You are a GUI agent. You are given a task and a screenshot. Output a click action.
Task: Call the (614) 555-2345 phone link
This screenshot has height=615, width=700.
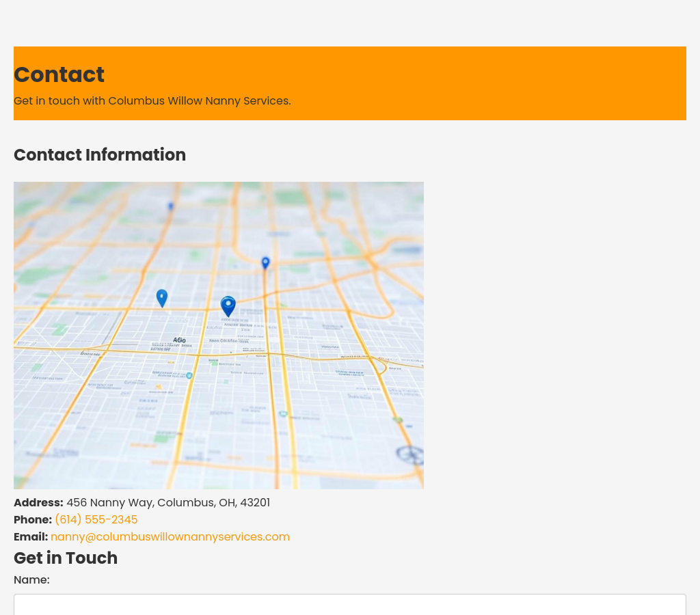(96, 519)
